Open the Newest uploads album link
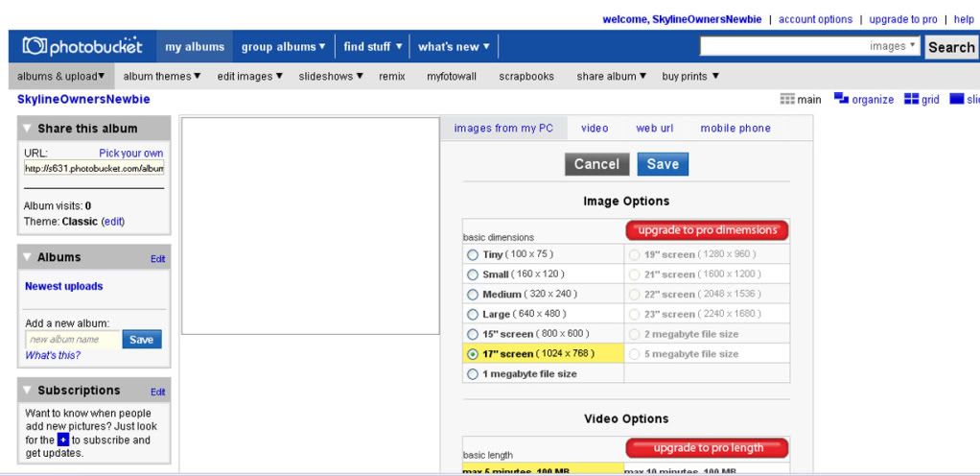Screen dimensions: 980x476 pos(63,286)
